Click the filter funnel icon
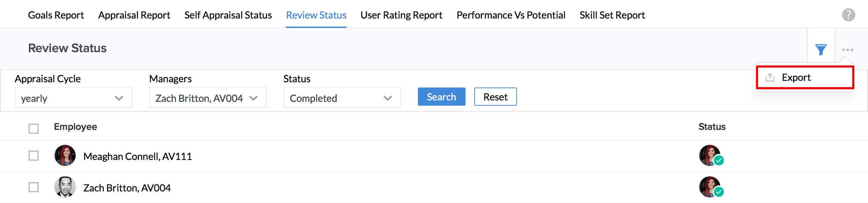 tap(821, 49)
